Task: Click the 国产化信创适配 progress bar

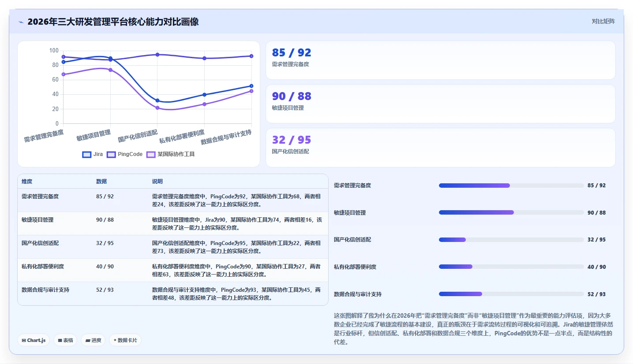Action: point(511,240)
